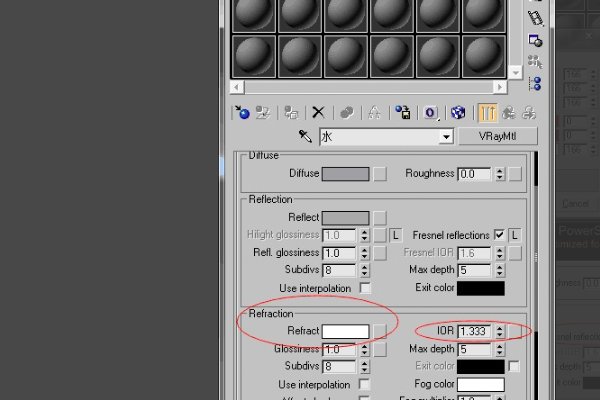Click the reflection Subdivs spinner arrows
This screenshot has width=600, height=400.
click(364, 270)
